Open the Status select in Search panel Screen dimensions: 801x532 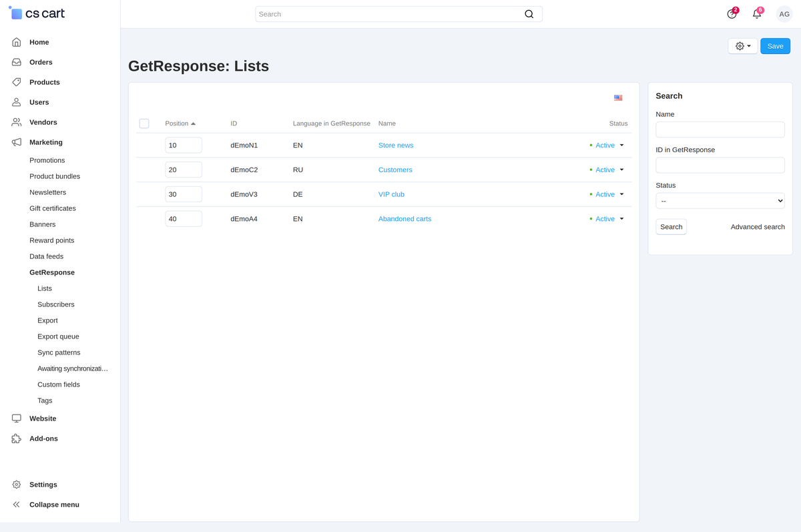pyautogui.click(x=720, y=201)
